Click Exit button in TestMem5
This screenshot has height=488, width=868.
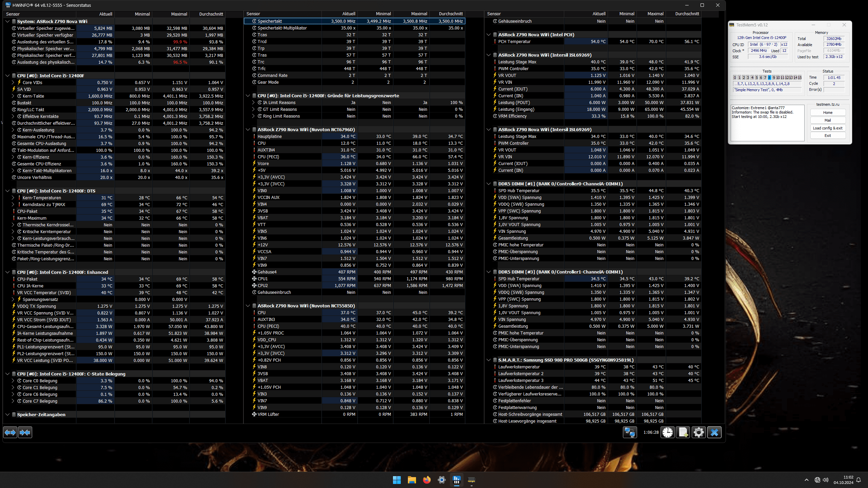(x=828, y=136)
